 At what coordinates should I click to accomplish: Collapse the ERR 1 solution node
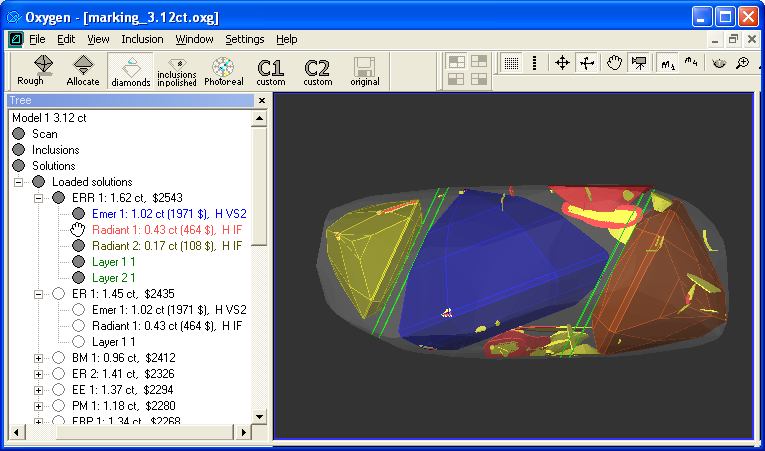pyautogui.click(x=39, y=198)
